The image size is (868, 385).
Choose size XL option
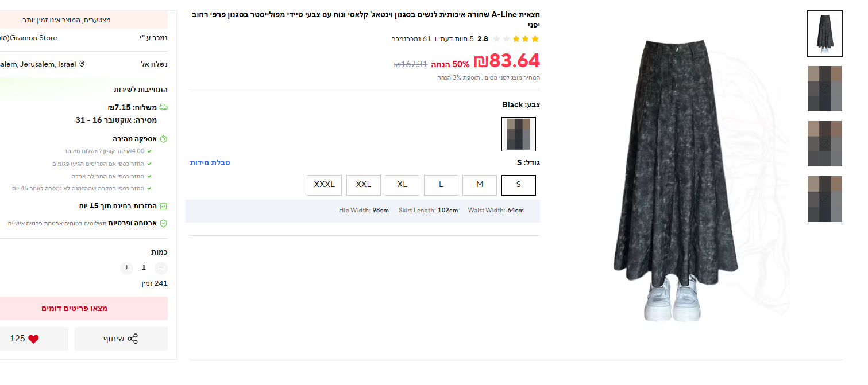point(402,185)
